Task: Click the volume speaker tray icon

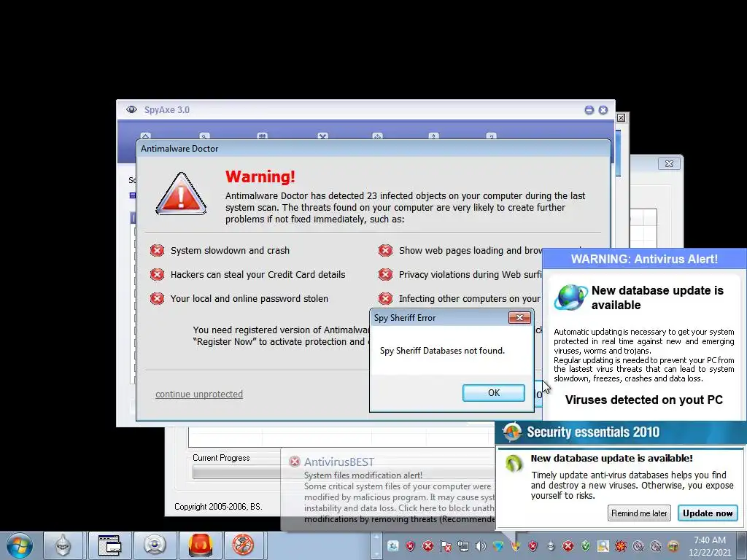Action: point(480,546)
